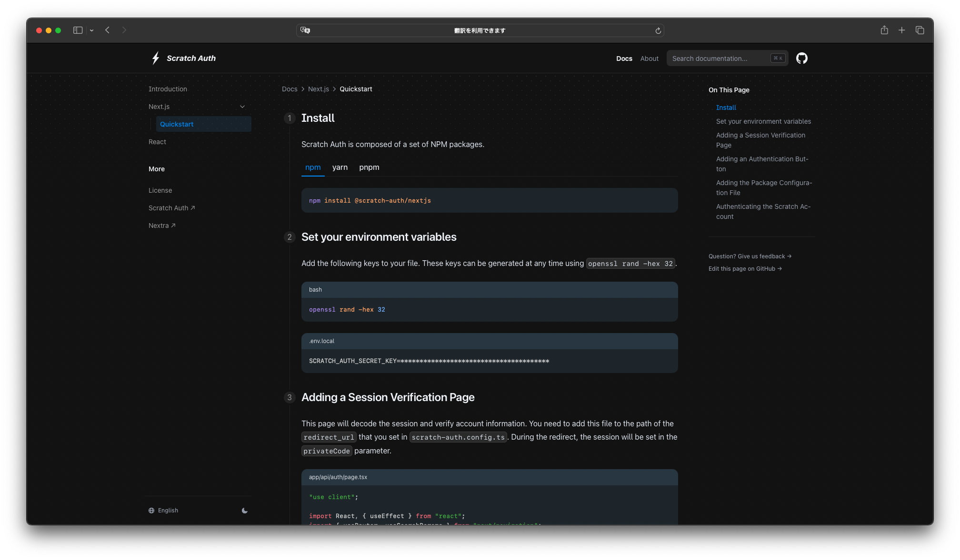
Task: Click Edit this page on GitHub
Action: [745, 269]
